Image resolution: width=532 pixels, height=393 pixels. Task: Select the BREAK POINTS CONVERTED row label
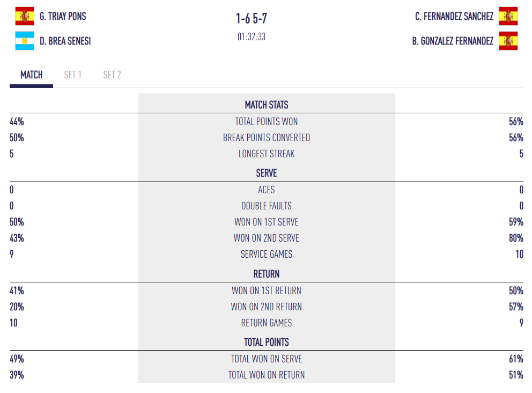[x=267, y=138]
